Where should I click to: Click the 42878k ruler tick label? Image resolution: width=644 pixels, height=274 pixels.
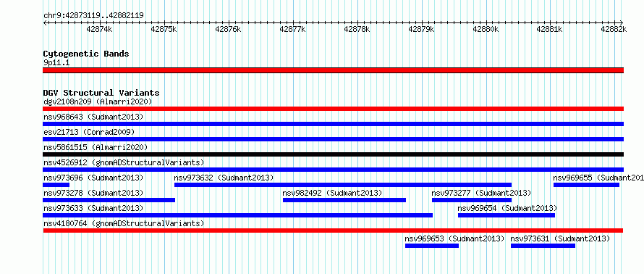coord(357,30)
